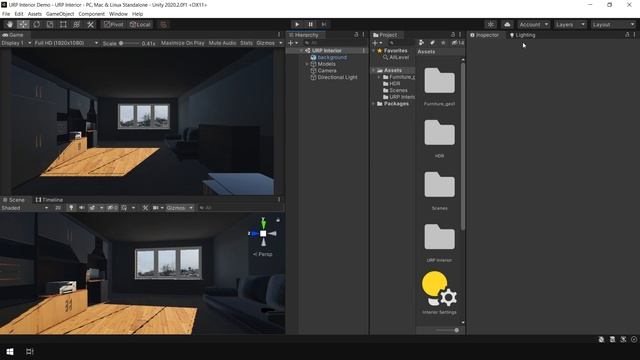Select the background object in Hierarchy
This screenshot has height=360, width=640.
(x=332, y=58)
